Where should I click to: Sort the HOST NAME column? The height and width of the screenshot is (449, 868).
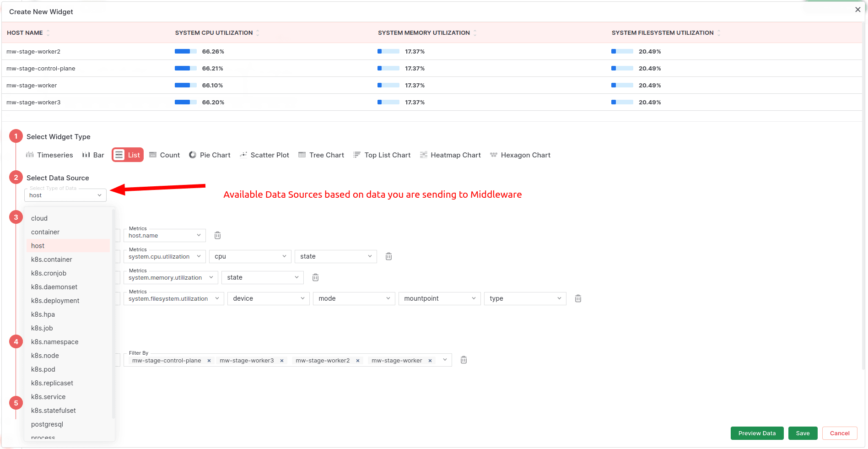click(x=48, y=32)
